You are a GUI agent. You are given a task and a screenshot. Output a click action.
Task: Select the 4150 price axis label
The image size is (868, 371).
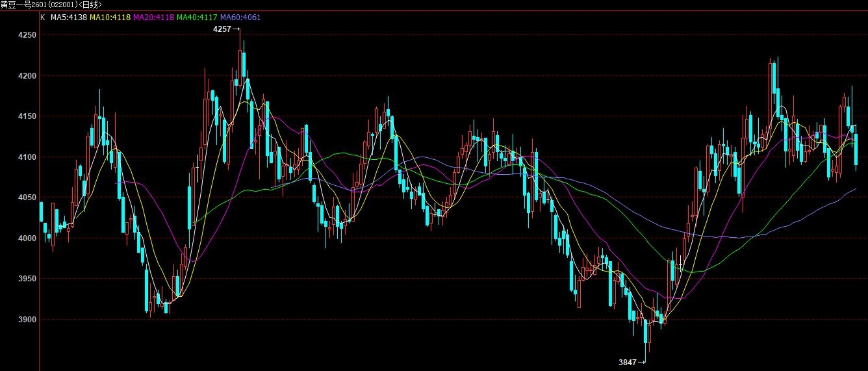[x=27, y=116]
